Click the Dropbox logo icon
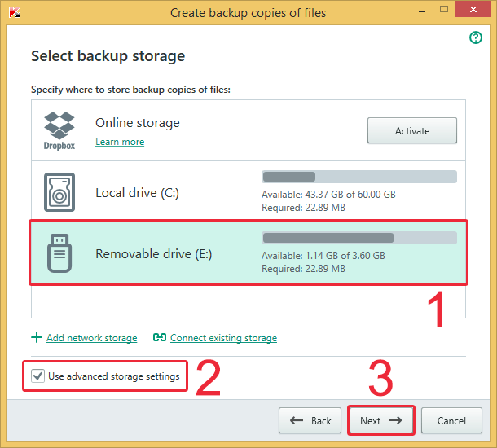497x448 pixels. coord(59,130)
